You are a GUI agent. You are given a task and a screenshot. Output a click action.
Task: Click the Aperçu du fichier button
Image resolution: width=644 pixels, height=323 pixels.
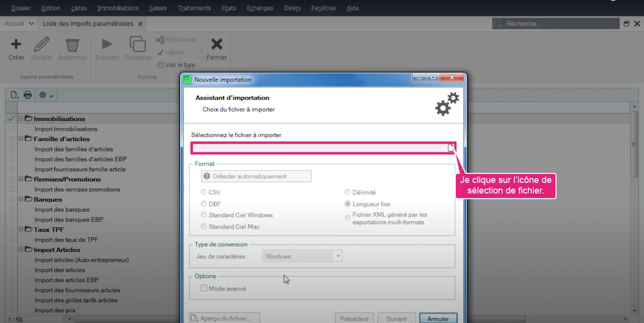click(225, 318)
